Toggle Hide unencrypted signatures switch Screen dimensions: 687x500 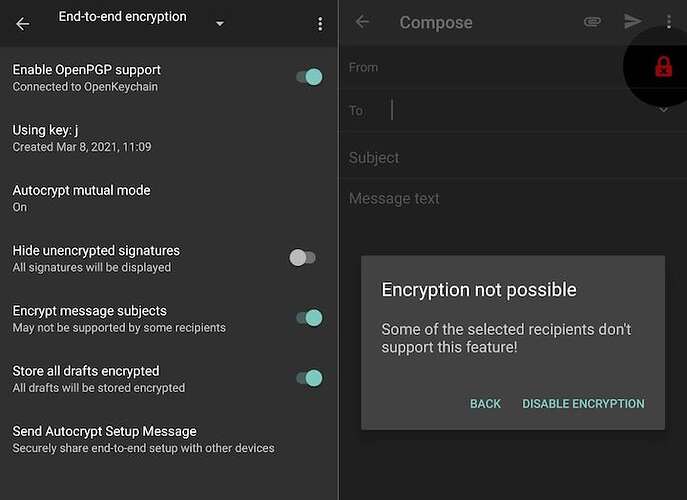[302, 258]
